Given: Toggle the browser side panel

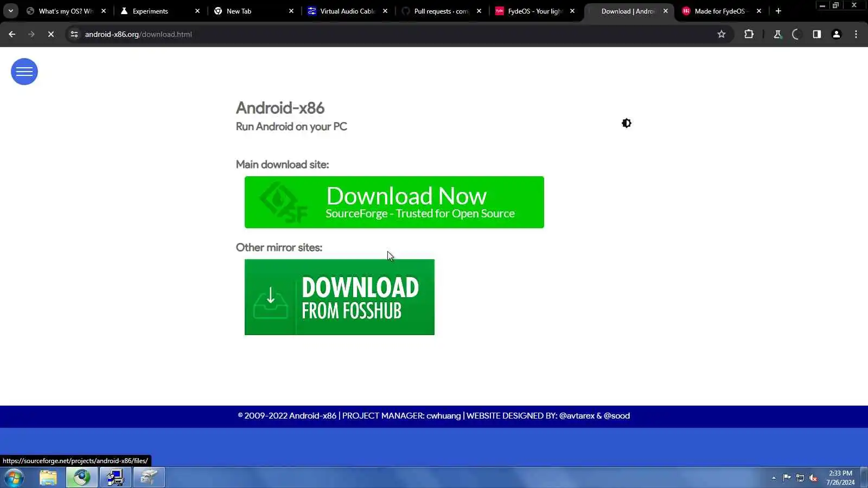Looking at the screenshot, I should [x=816, y=34].
